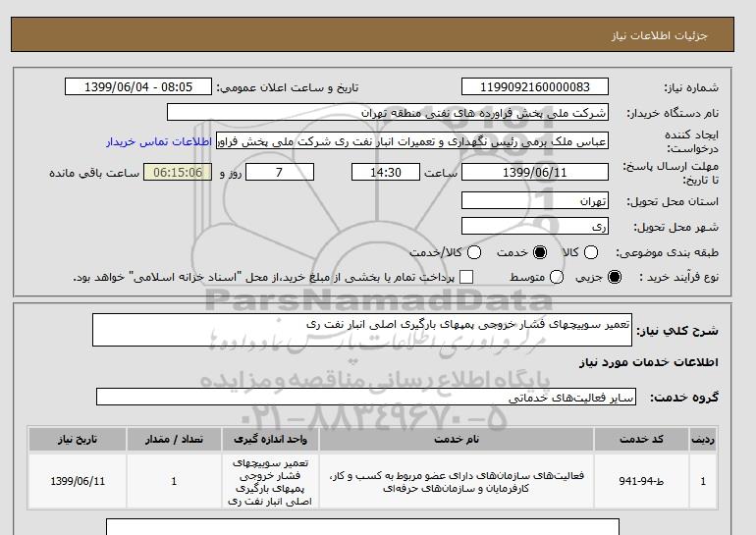Click the تعداد / مقدار column header

[174, 439]
